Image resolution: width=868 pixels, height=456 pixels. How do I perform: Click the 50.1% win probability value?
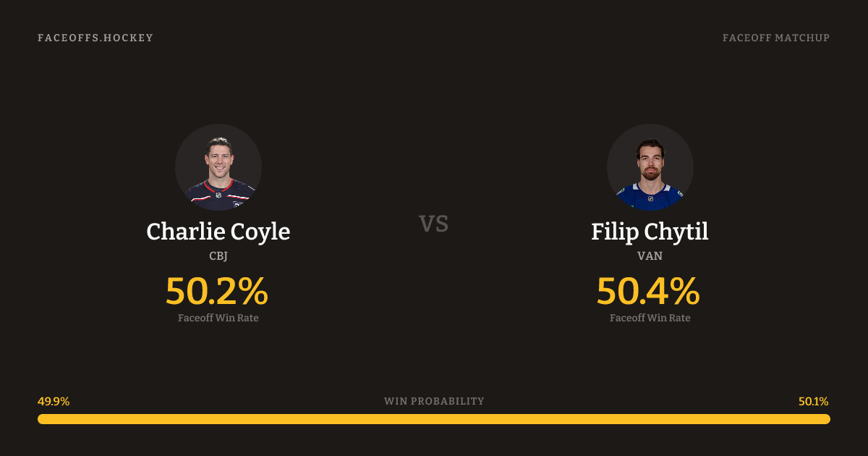click(813, 402)
